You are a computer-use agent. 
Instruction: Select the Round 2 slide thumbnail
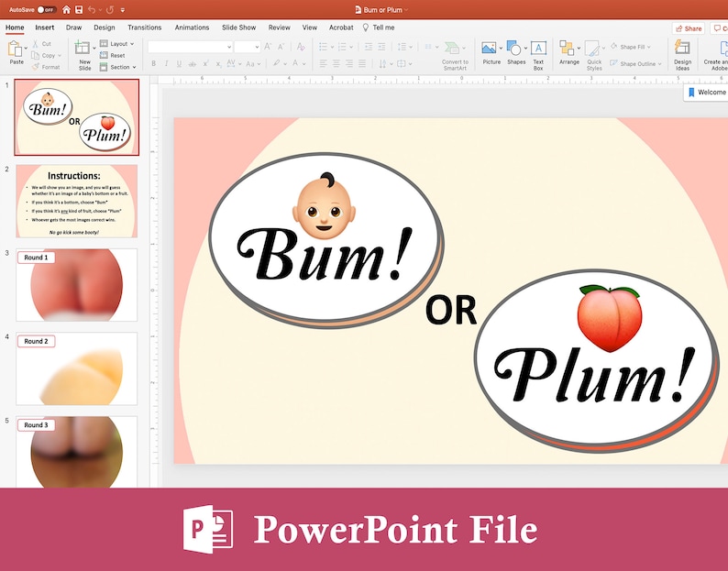click(x=77, y=368)
